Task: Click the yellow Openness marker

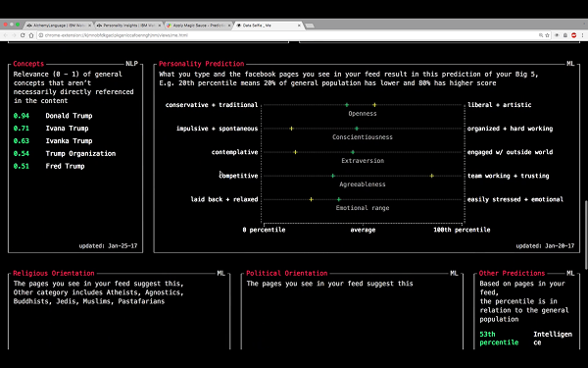Action: (x=374, y=105)
